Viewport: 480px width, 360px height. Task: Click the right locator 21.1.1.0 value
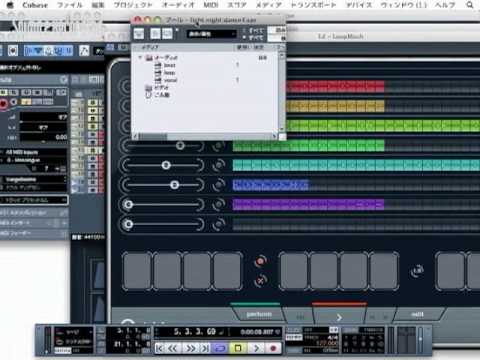pyautogui.click(x=132, y=344)
